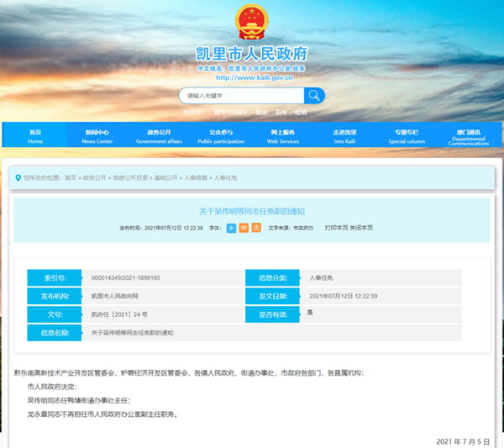Screen dimensions: 504x448
Task: Set font size to large (大)
Action: point(256,228)
